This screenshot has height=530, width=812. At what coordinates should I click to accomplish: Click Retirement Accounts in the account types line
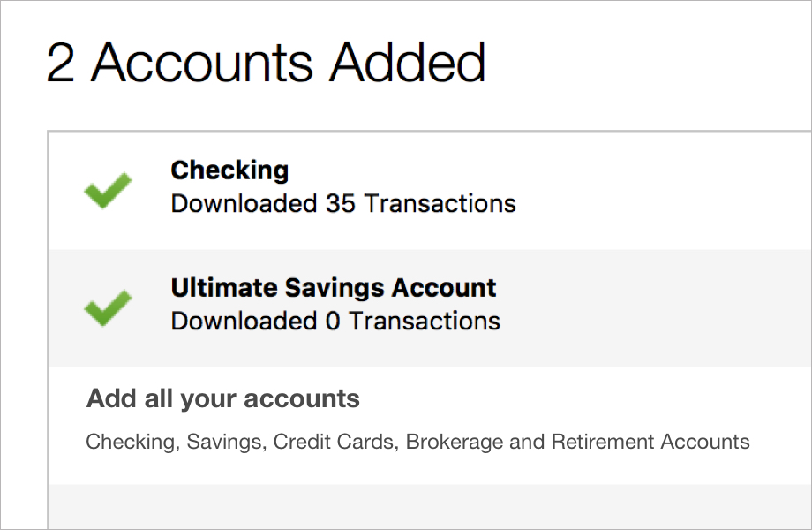pyautogui.click(x=649, y=442)
